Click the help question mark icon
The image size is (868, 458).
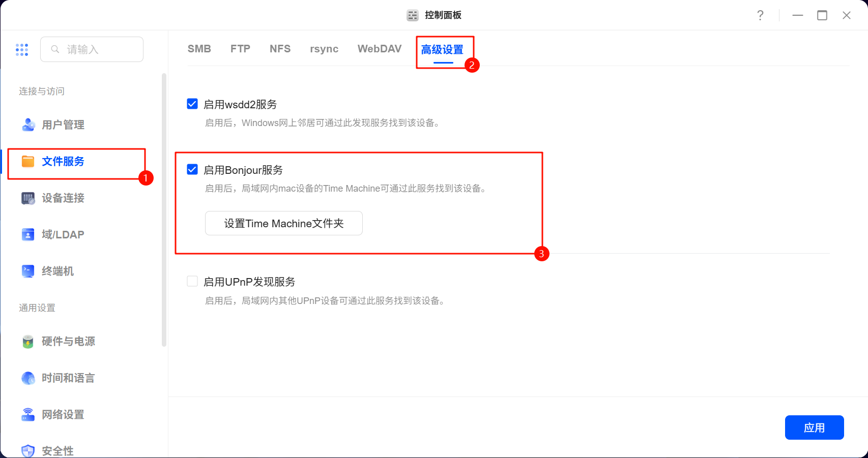760,15
